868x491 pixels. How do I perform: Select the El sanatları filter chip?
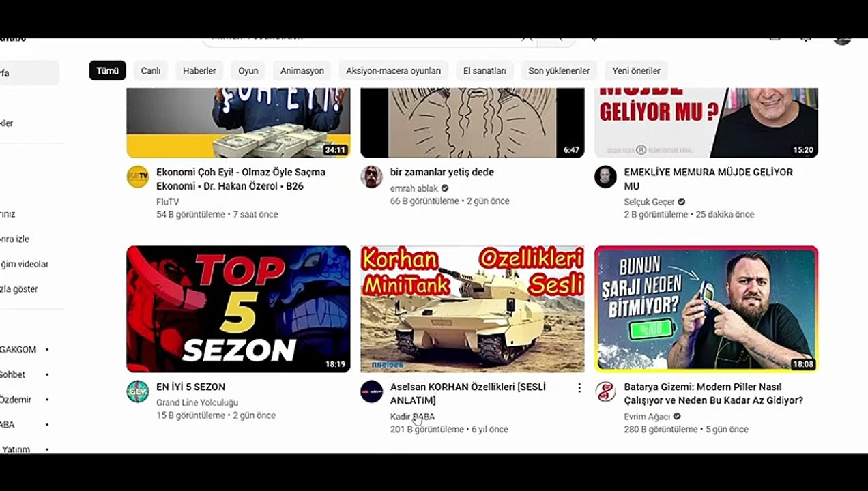click(484, 70)
